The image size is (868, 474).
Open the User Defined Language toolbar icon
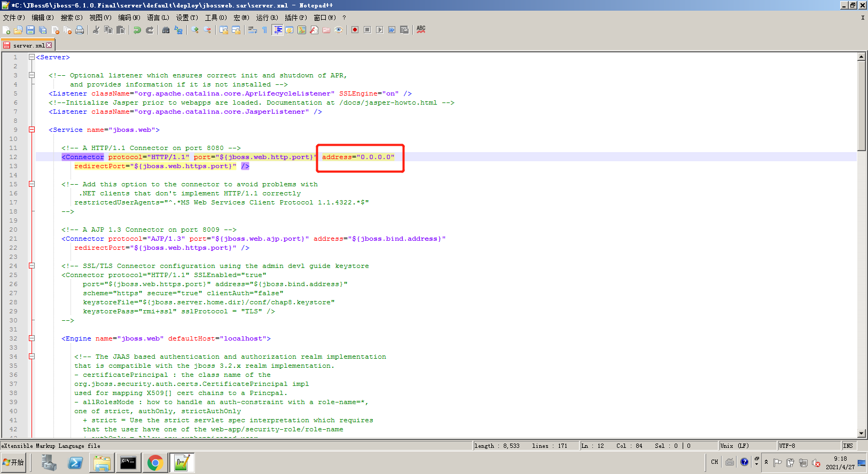[290, 30]
